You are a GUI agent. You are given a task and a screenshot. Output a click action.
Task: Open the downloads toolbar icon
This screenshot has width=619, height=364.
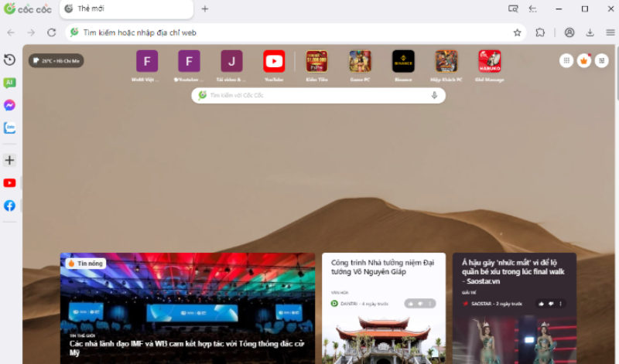coord(590,32)
